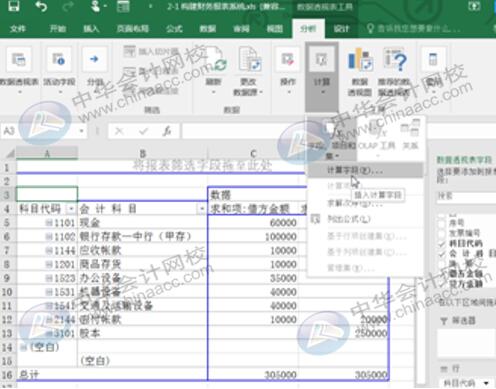Select the 股本 cell in row 13
The image size is (496, 389).
(x=143, y=333)
